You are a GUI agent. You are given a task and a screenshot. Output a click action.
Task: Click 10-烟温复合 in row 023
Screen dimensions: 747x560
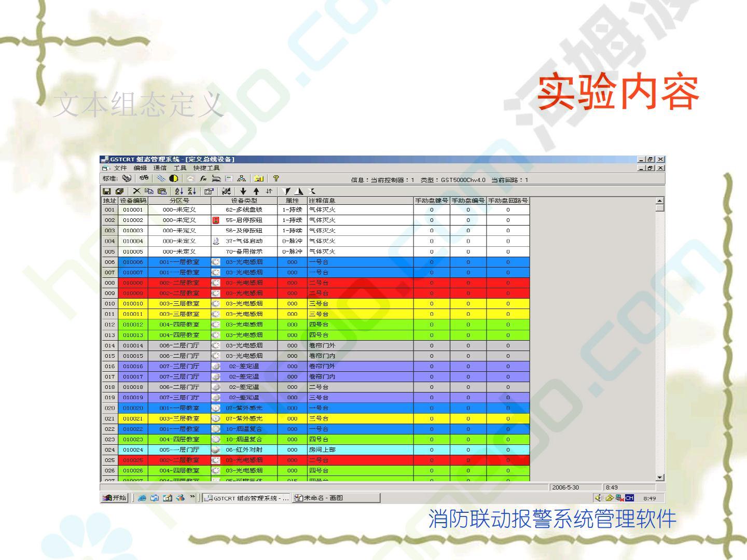[x=244, y=439]
